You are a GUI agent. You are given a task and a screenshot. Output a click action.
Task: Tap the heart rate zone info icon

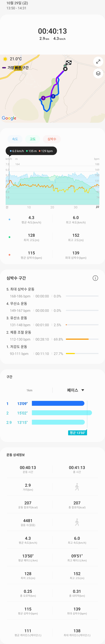(x=95, y=278)
